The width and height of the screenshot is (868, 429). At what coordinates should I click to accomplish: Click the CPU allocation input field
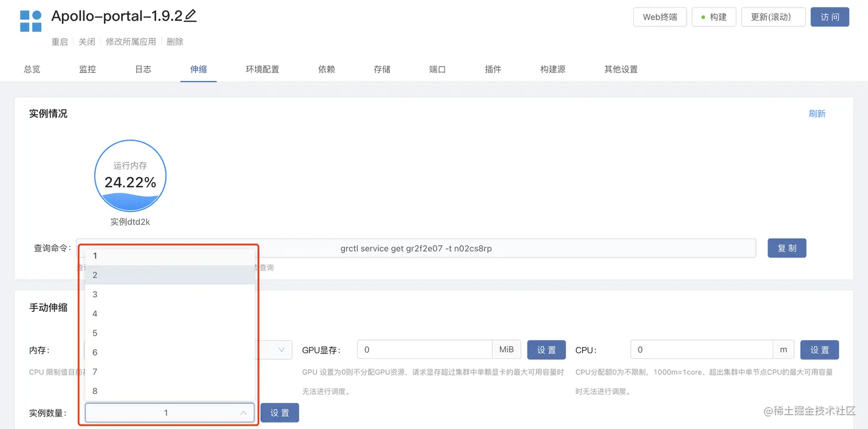(702, 350)
